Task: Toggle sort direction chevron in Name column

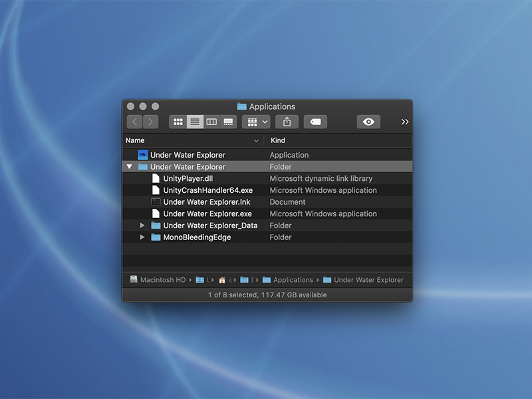Action: [x=256, y=141]
